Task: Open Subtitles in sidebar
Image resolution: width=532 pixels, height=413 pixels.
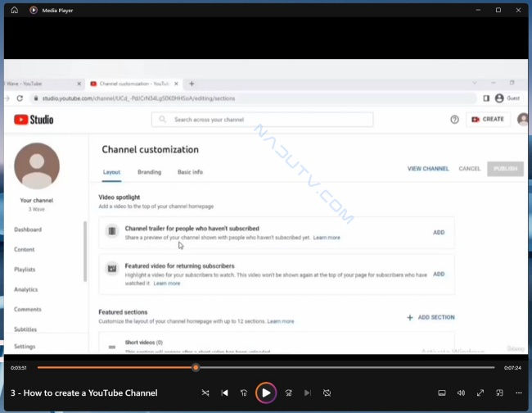Action: (25, 329)
